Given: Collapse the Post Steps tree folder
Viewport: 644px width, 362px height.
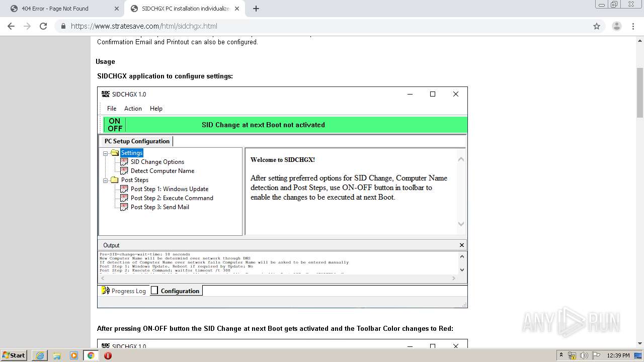Looking at the screenshot, I should [x=106, y=180].
